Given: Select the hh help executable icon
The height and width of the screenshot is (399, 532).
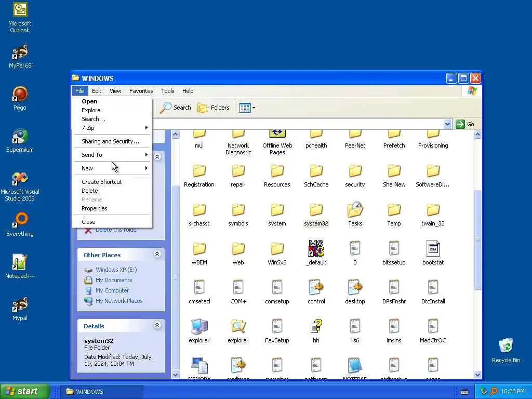Looking at the screenshot, I should coord(316,327).
